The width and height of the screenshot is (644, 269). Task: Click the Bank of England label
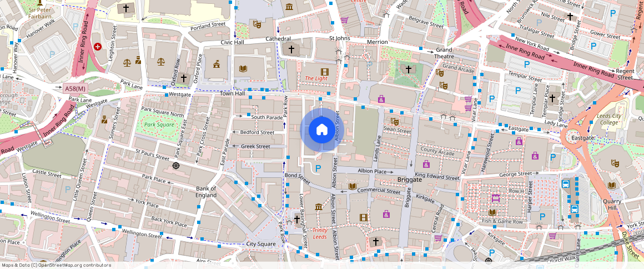(206, 192)
